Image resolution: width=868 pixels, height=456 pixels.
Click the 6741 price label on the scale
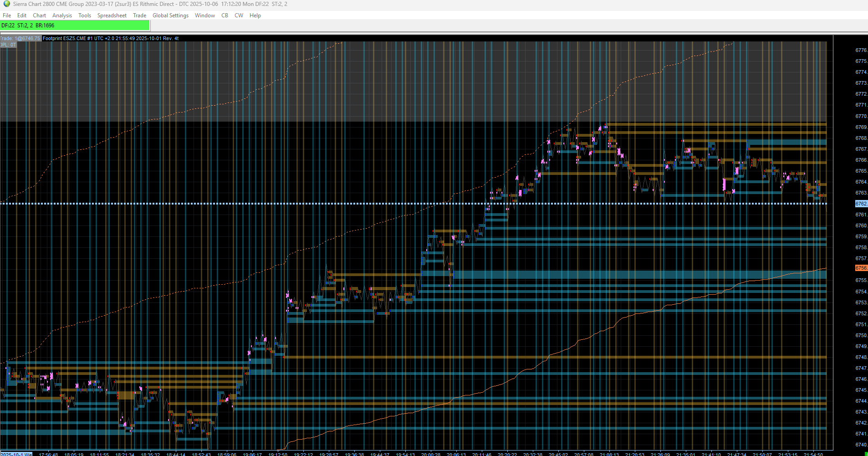(861, 434)
